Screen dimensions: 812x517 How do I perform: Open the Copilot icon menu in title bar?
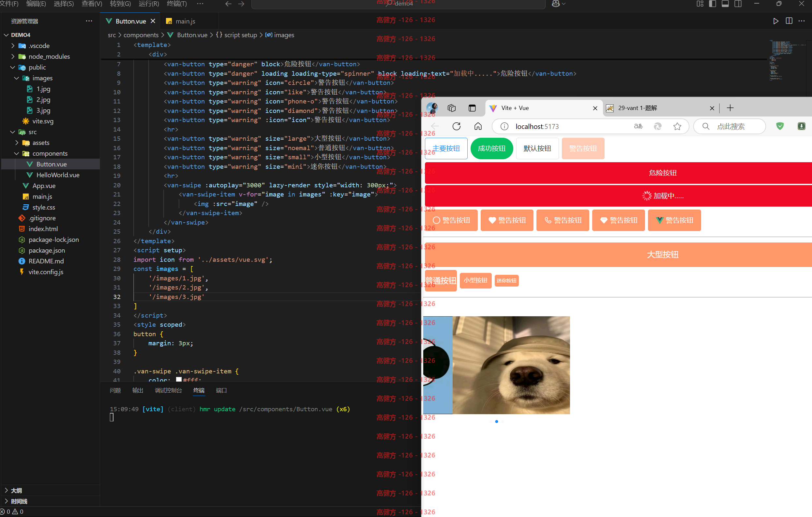558,4
